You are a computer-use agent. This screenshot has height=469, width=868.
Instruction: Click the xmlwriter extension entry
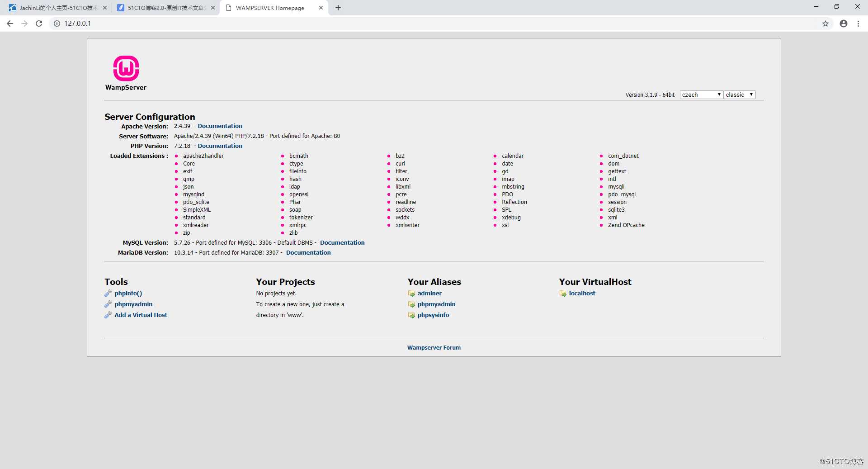tap(407, 225)
